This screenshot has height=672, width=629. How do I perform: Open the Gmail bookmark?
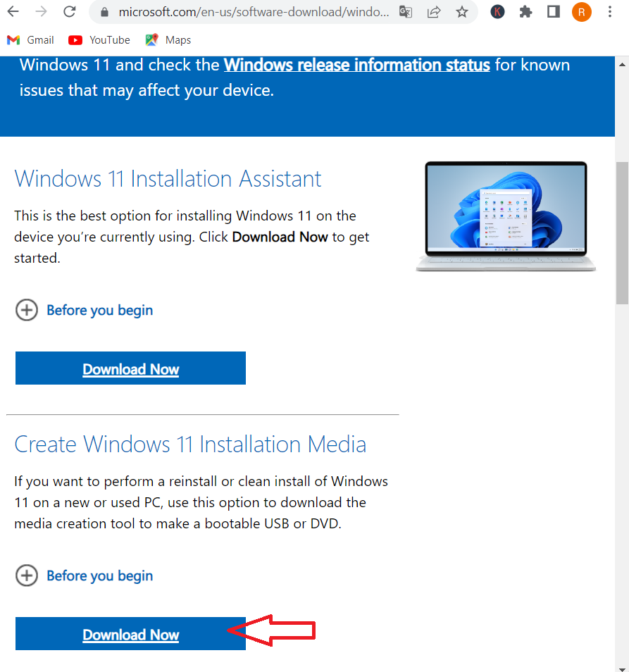30,39
